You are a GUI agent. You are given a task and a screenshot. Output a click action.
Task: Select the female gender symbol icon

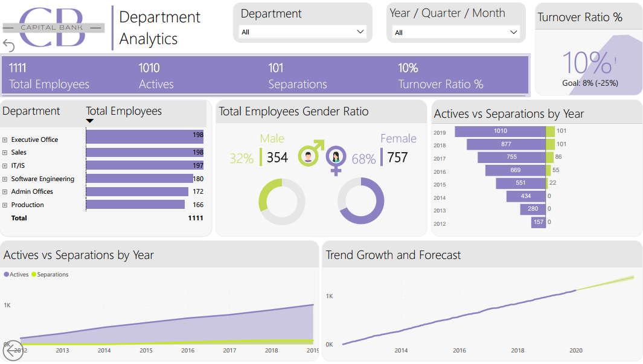336,158
